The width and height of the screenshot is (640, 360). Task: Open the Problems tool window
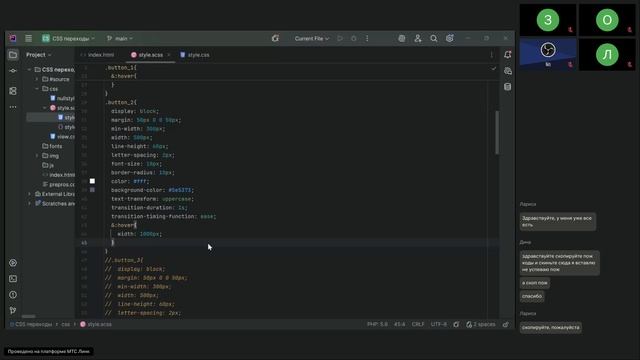(13, 295)
